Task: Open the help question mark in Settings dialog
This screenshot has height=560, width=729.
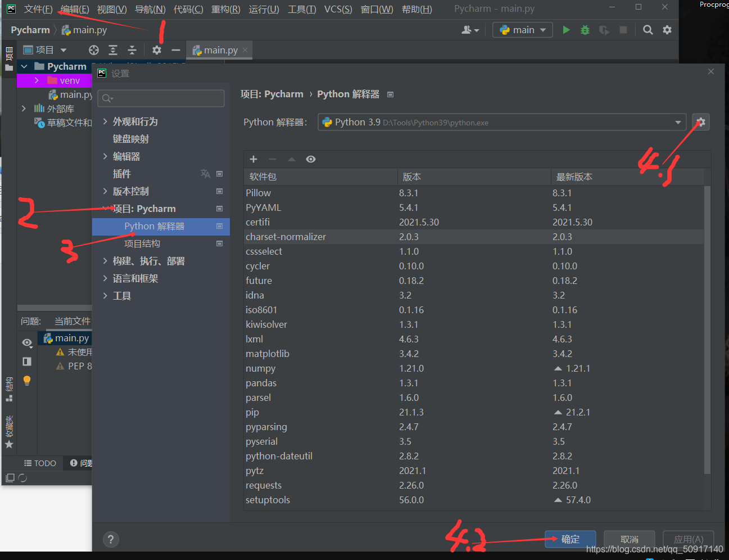Action: (x=111, y=540)
